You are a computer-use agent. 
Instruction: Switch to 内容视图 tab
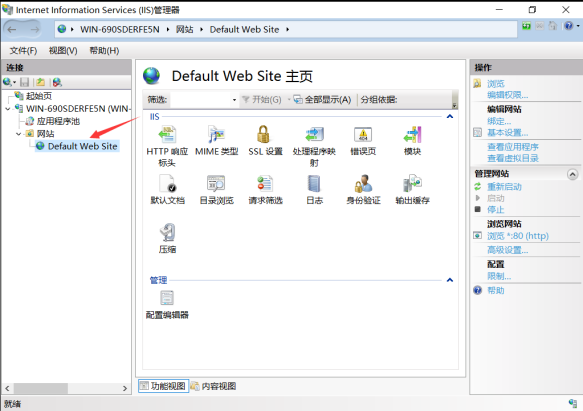pyautogui.click(x=213, y=386)
